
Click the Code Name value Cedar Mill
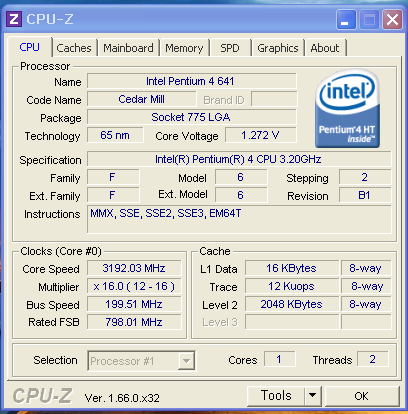coord(142,99)
